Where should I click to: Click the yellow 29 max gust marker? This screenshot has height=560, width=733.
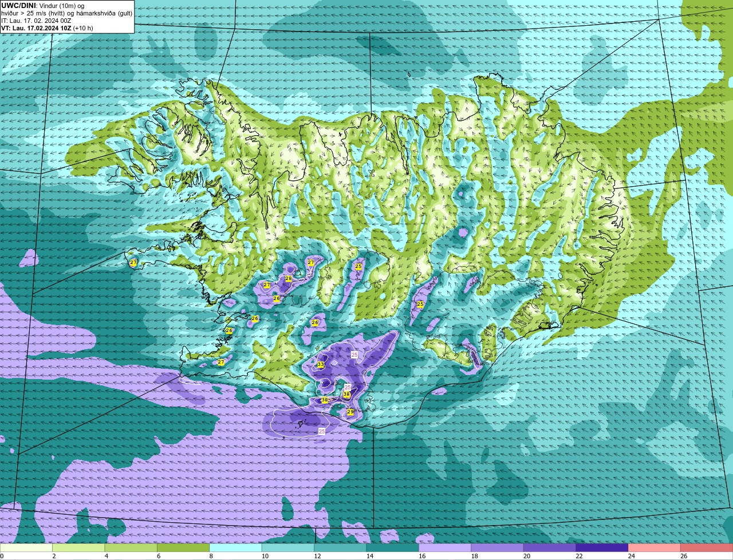[350, 412]
